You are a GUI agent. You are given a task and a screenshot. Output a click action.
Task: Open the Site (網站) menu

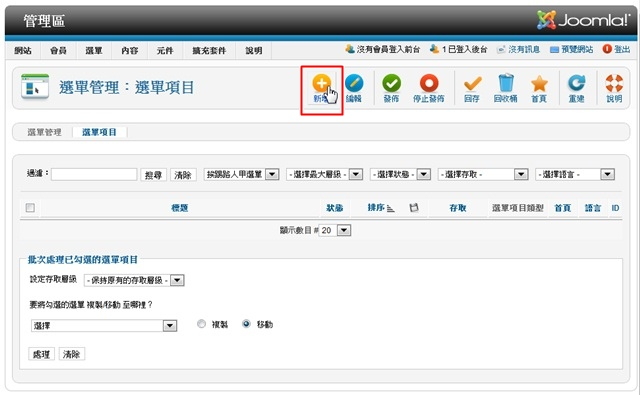click(23, 50)
